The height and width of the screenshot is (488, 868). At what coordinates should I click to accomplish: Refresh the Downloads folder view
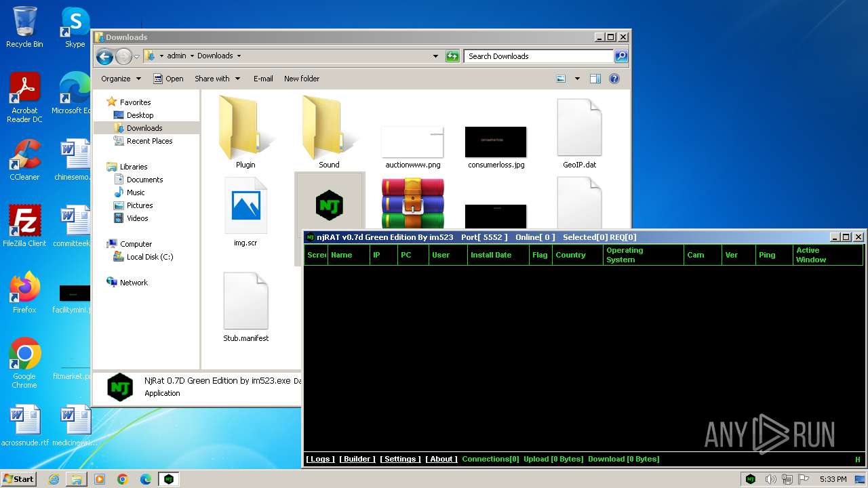coord(452,56)
